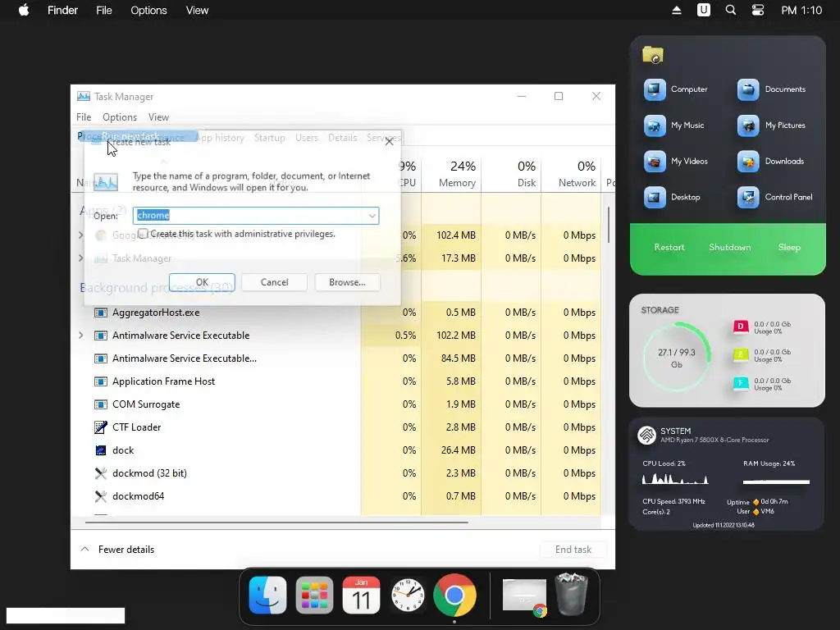Click the process list vertical scrollbar
840x630 pixels.
608,225
